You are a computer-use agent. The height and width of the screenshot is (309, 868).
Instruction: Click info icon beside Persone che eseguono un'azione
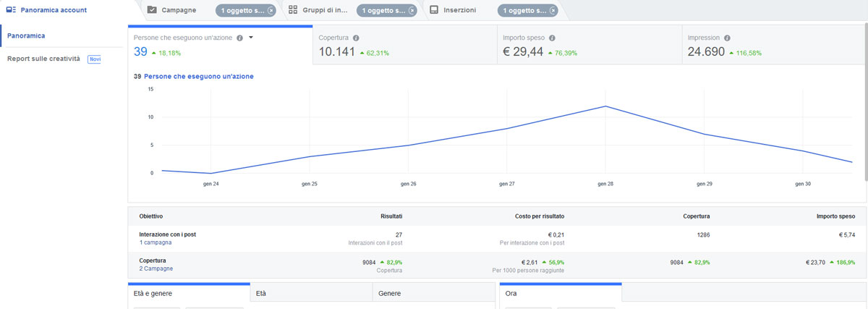[x=239, y=38]
